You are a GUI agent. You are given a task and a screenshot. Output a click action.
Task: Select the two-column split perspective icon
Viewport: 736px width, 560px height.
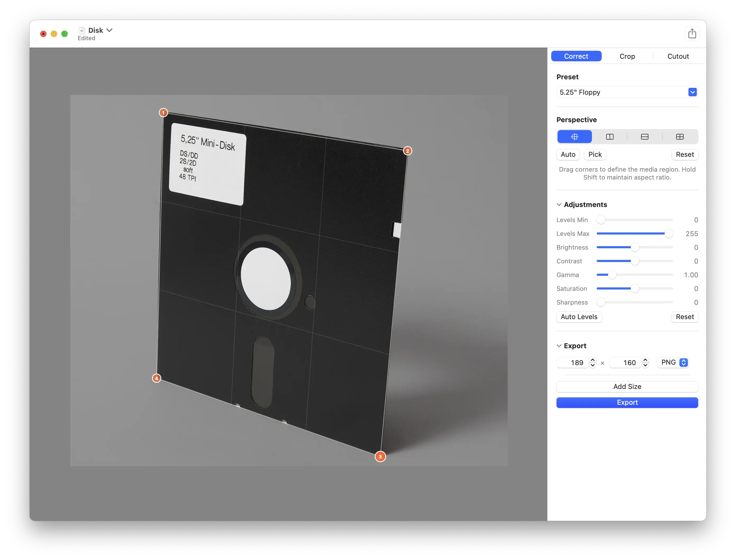coord(609,137)
